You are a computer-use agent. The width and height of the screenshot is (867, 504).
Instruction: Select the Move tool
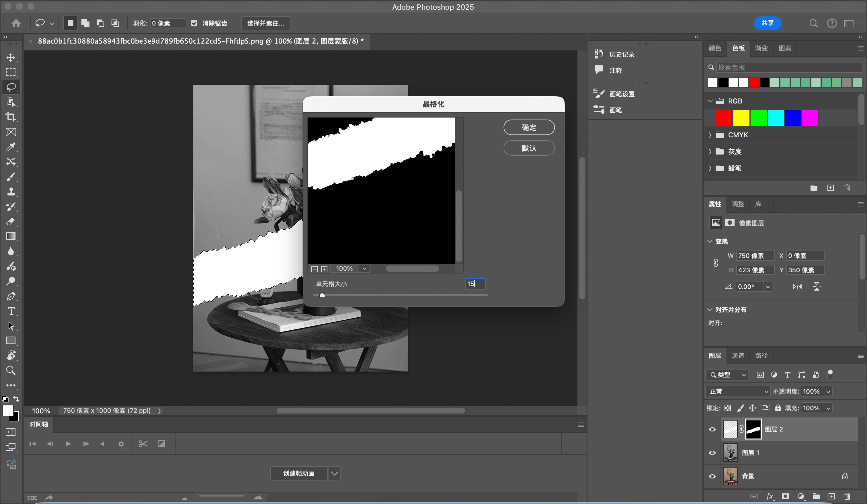click(x=11, y=57)
